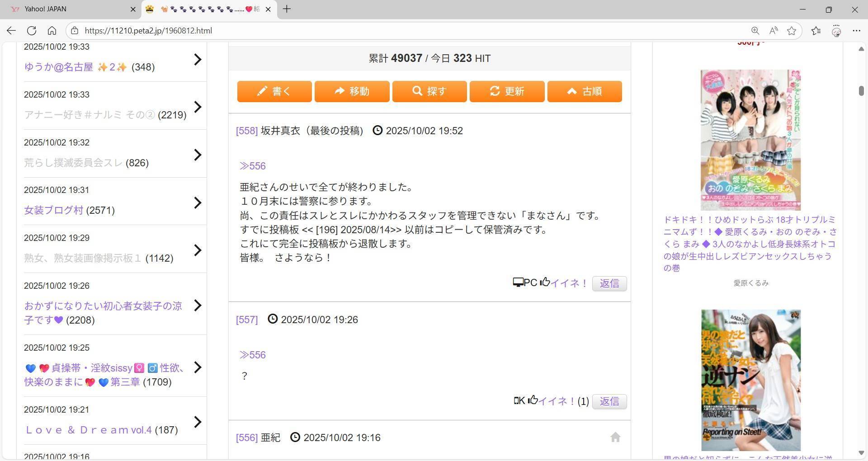This screenshot has width=868, height=461.
Task: Click the chevron next to 女装ブログ村
Action: pyautogui.click(x=198, y=203)
